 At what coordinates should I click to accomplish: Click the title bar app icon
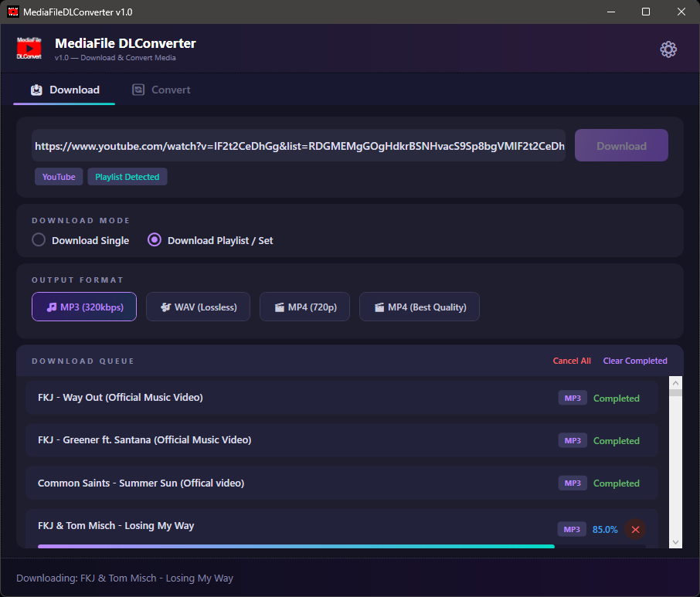coord(13,12)
